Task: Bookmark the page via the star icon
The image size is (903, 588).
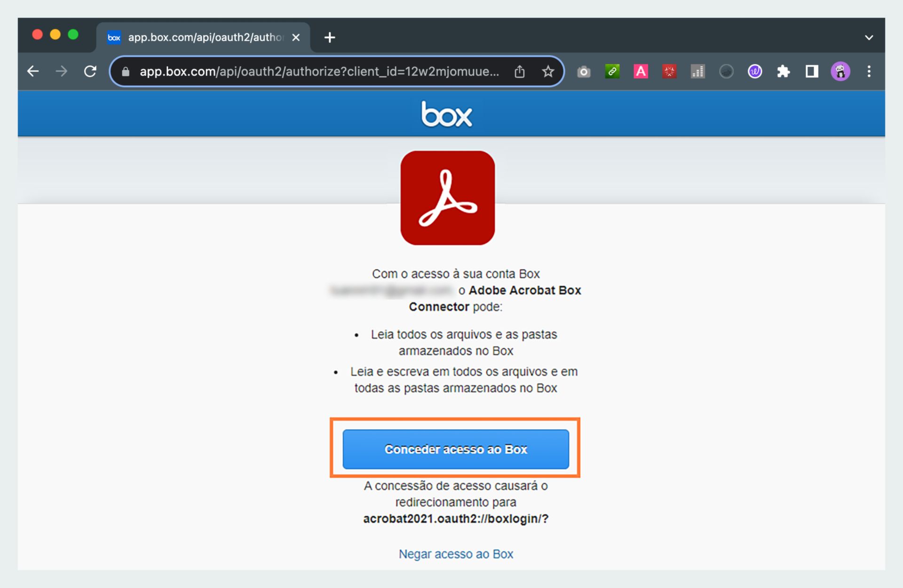Action: point(548,71)
